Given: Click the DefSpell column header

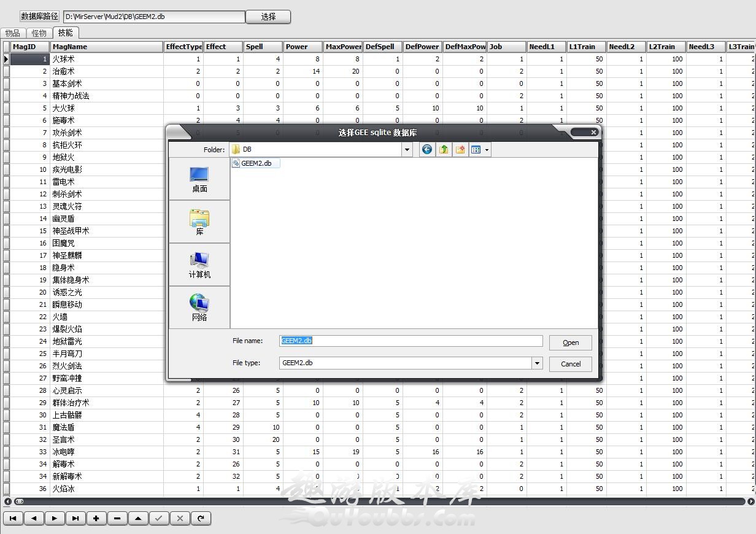Looking at the screenshot, I should pos(383,47).
